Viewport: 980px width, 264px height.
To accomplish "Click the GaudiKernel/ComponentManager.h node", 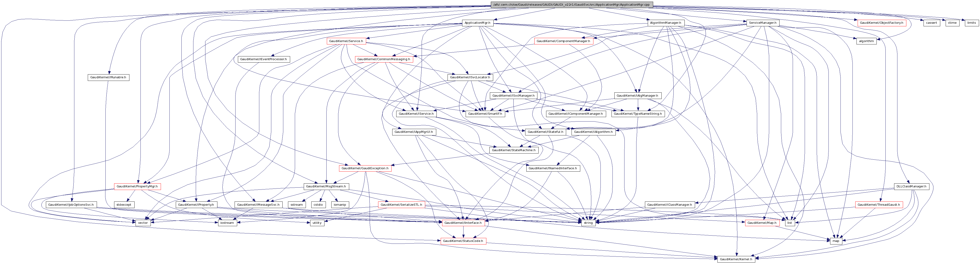I will pos(564,41).
